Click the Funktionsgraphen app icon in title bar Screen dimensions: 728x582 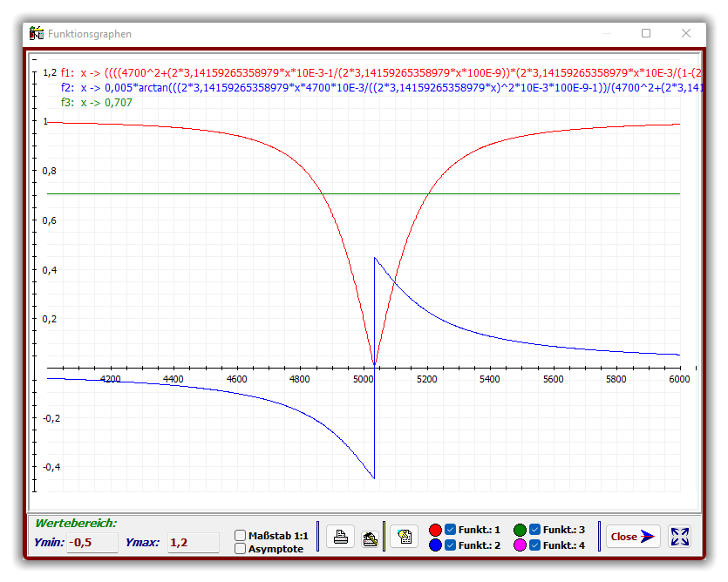[x=37, y=33]
